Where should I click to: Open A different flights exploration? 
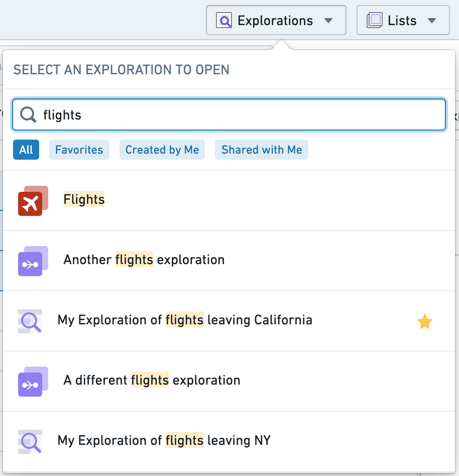click(229, 381)
